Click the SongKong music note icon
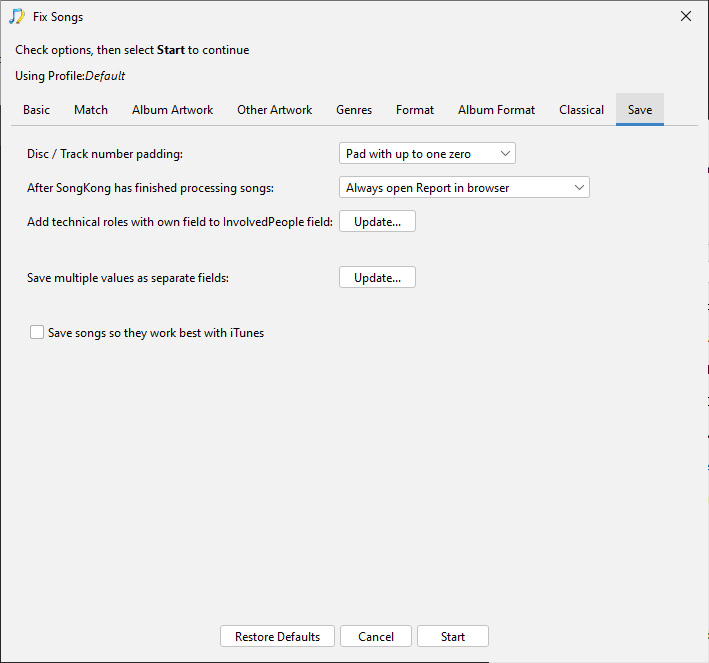Viewport: 709px width, 663px height. click(x=17, y=17)
